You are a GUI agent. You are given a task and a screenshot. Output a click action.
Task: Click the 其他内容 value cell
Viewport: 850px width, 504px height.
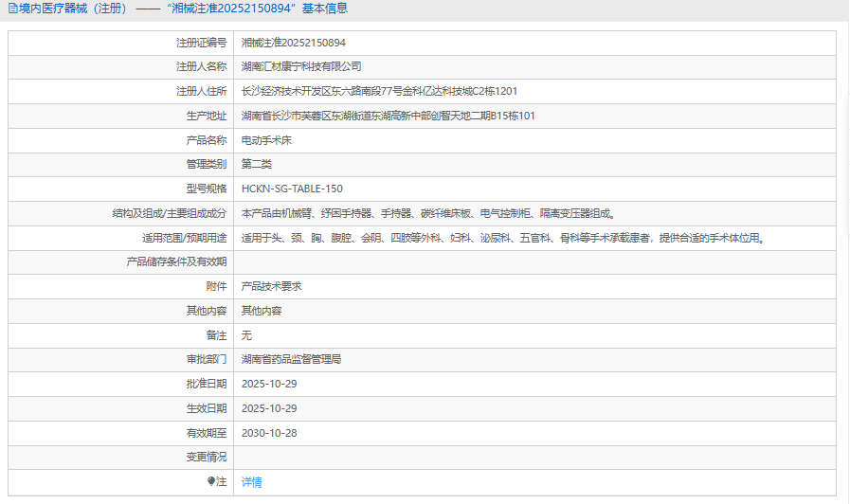point(262,311)
